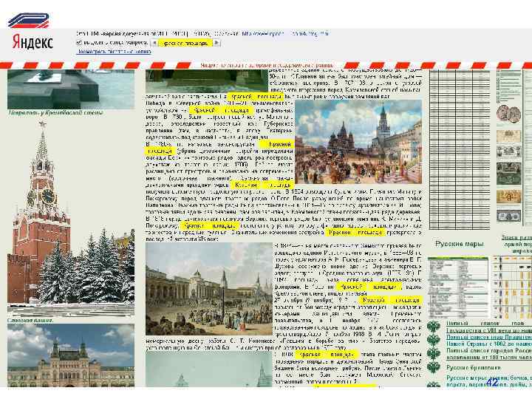Click the Yandex saved copy disclaimer text

tap(267, 65)
